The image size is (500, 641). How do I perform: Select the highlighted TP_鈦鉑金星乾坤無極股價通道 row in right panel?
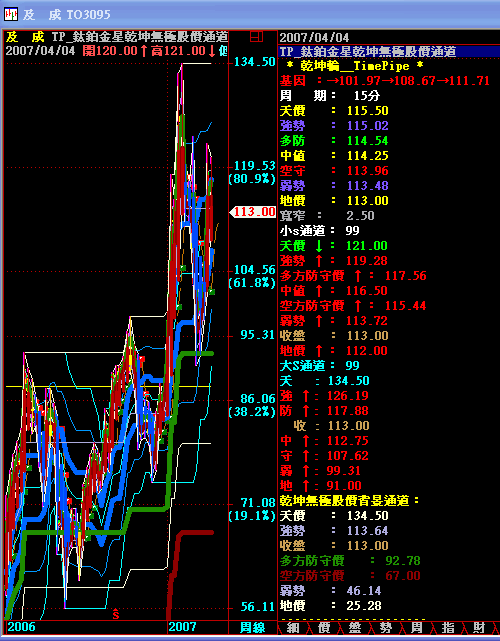click(x=388, y=52)
